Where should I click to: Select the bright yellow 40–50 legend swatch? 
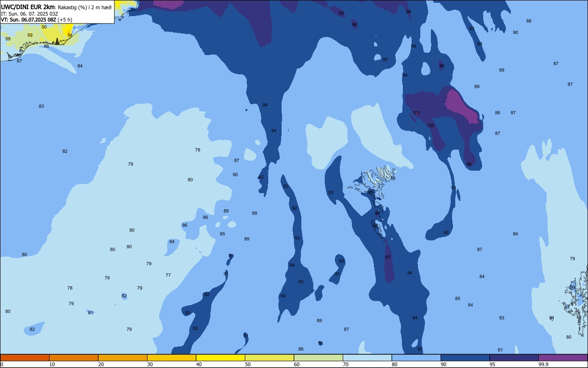coord(220,357)
